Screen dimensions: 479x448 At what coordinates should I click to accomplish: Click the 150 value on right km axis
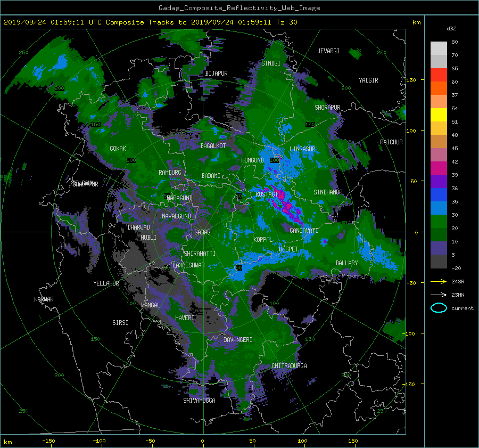click(411, 80)
